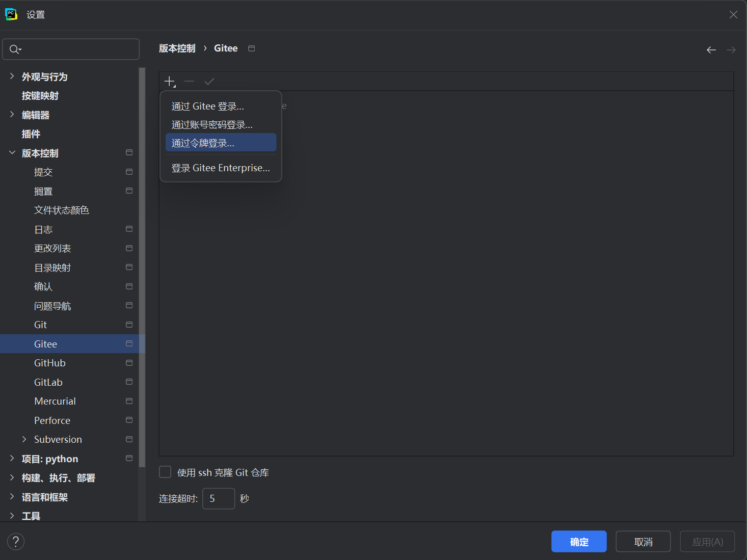Select Mercurial tree item

55,401
